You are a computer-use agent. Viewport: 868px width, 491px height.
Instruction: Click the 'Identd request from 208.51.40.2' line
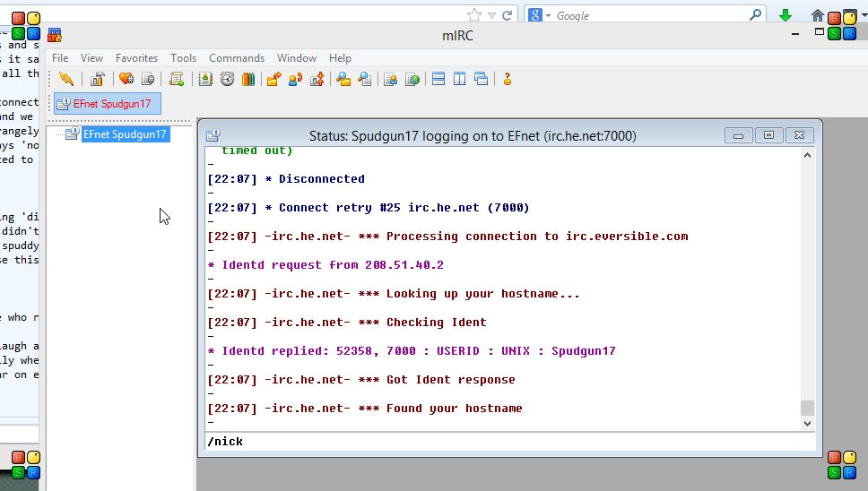[x=325, y=265]
